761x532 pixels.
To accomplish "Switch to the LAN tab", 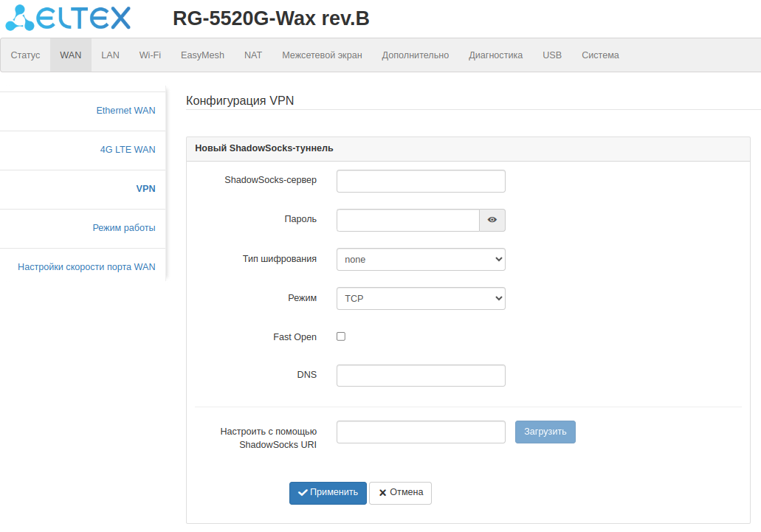I will click(x=110, y=55).
